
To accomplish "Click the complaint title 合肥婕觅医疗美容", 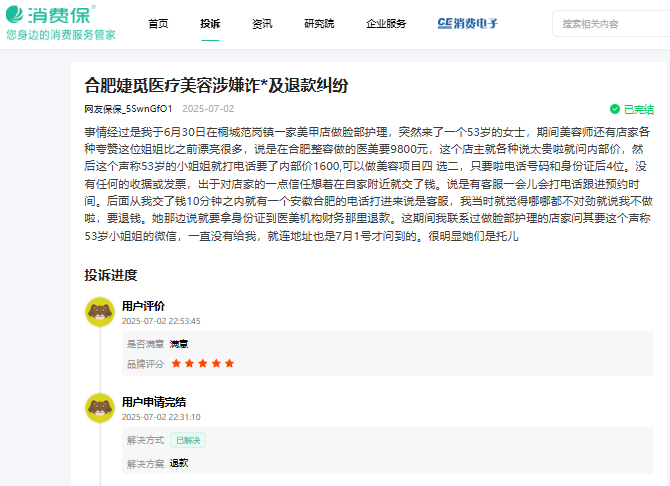I will point(216,85).
